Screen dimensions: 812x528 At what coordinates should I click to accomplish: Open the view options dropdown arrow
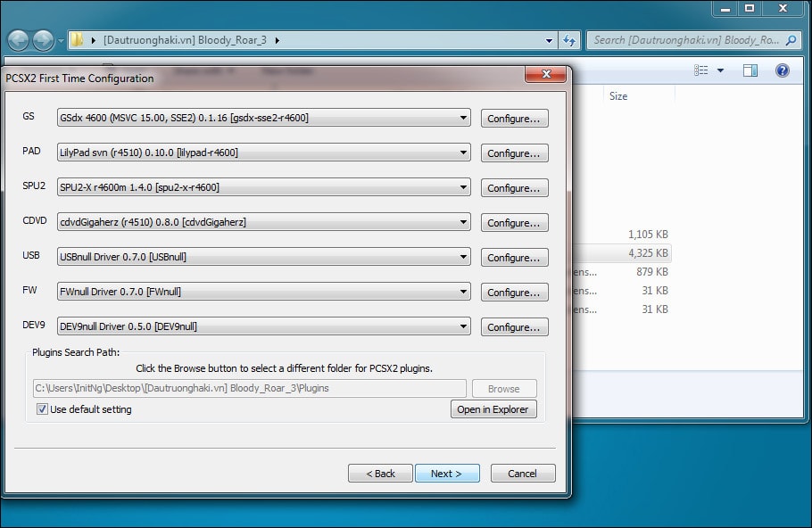(x=720, y=70)
